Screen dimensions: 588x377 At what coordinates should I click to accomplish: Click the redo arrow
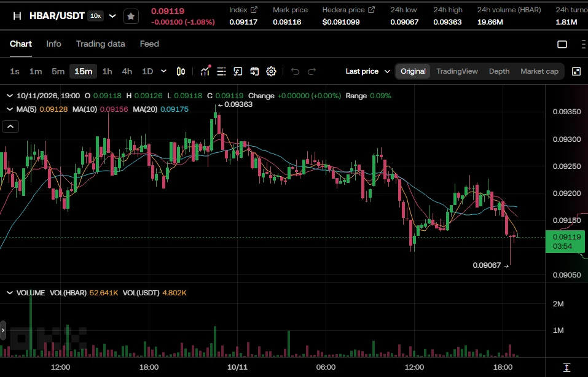[312, 71]
